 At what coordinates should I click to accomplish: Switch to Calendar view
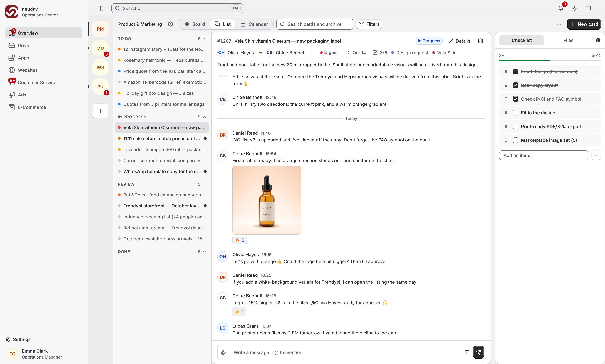click(x=254, y=24)
